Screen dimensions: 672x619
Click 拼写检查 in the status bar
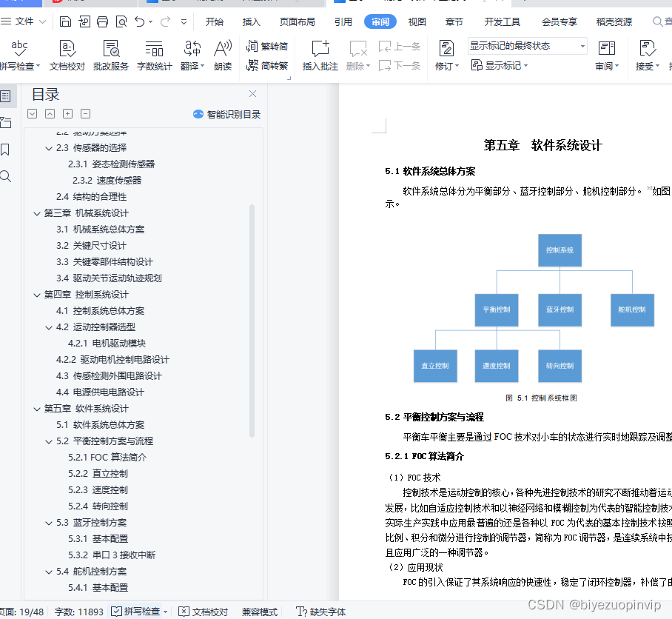138,612
